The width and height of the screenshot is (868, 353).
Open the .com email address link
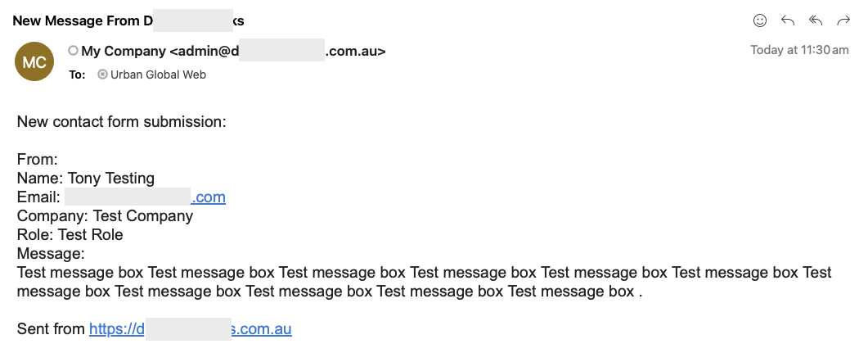click(145, 197)
